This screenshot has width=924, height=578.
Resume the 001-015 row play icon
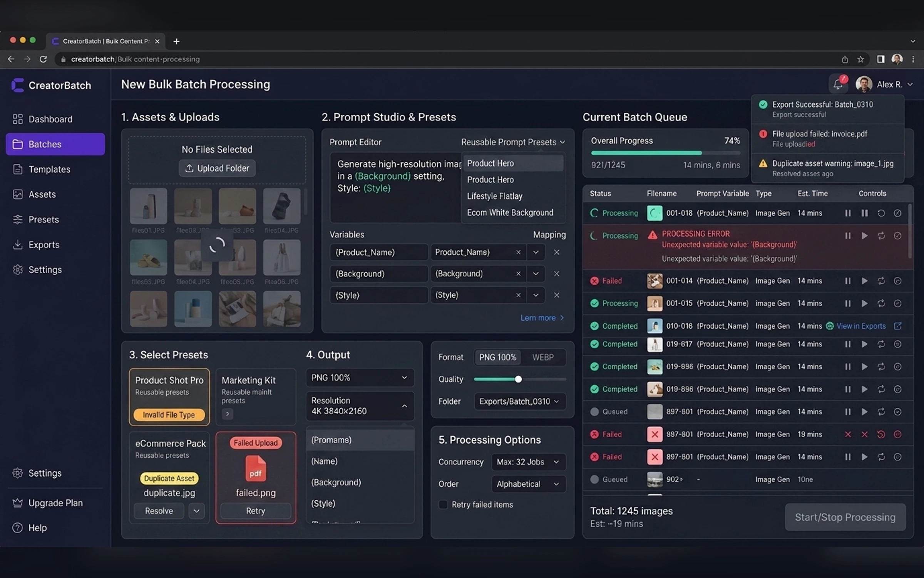click(x=864, y=303)
